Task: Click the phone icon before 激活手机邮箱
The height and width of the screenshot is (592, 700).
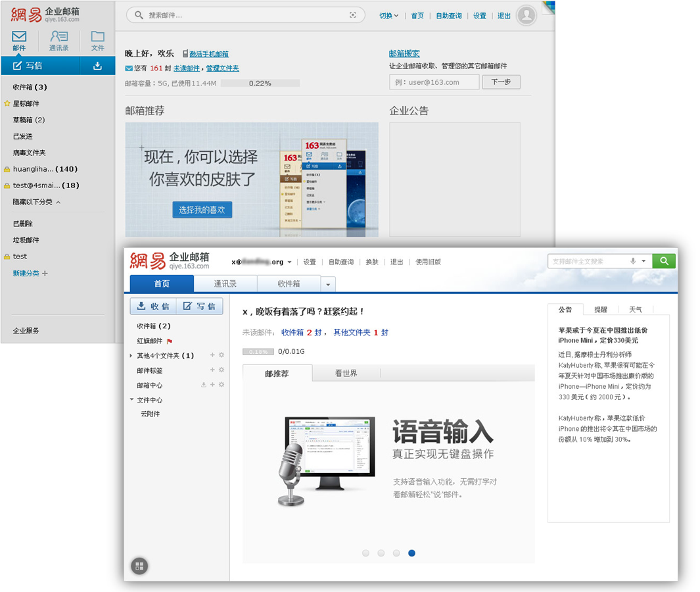Action: click(185, 54)
